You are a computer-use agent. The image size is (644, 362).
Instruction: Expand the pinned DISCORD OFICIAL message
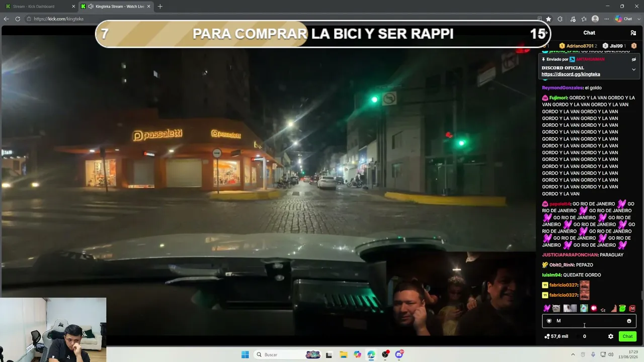point(633,69)
